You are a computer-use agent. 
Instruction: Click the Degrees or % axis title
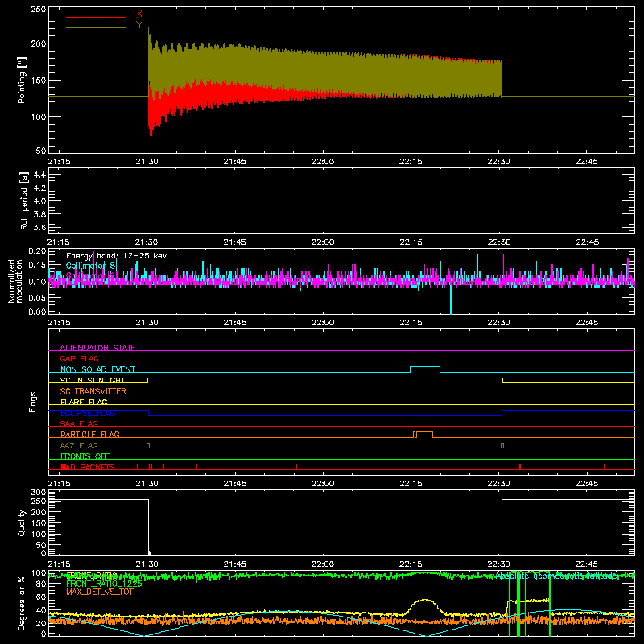click(22, 603)
